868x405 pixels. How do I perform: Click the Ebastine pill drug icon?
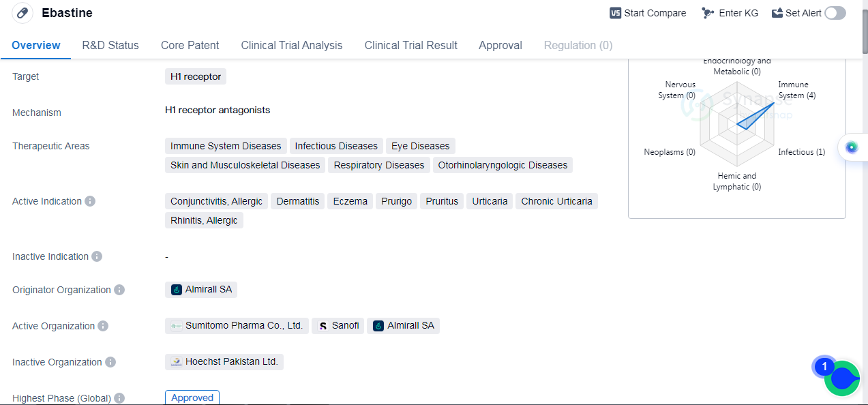[23, 13]
